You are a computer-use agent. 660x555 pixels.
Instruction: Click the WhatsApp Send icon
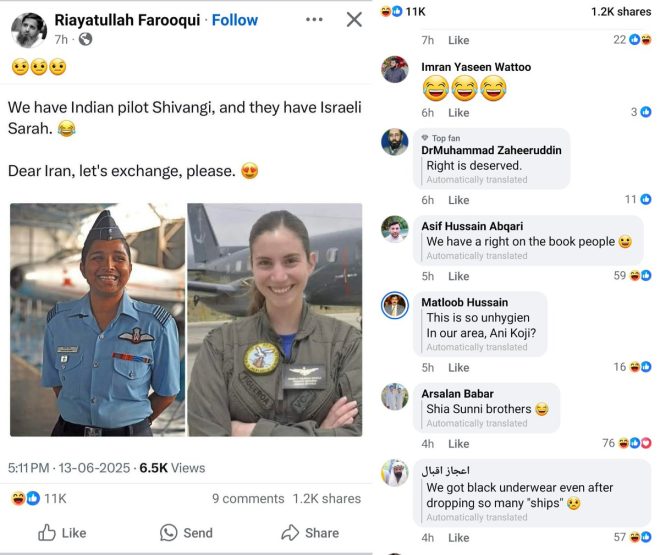[168, 533]
